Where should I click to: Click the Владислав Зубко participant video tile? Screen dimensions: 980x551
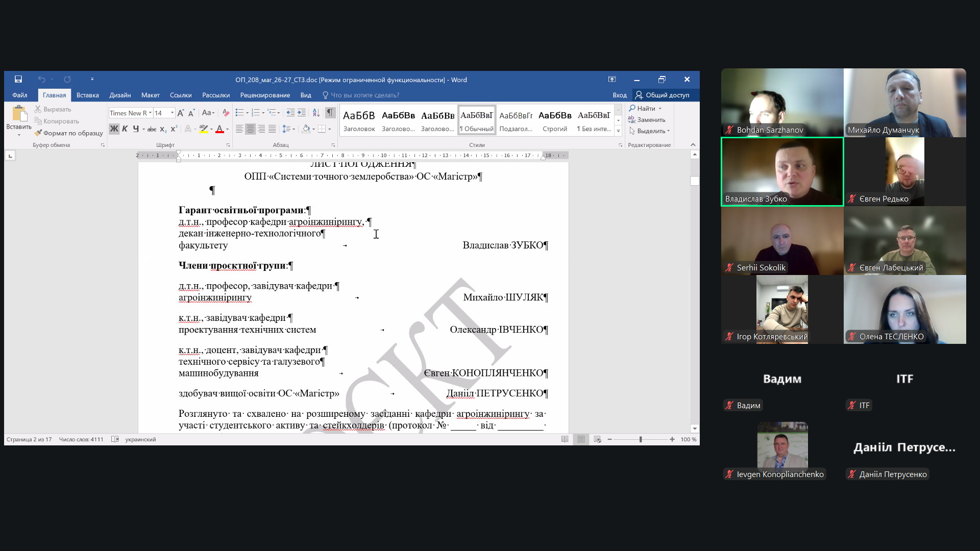[782, 171]
